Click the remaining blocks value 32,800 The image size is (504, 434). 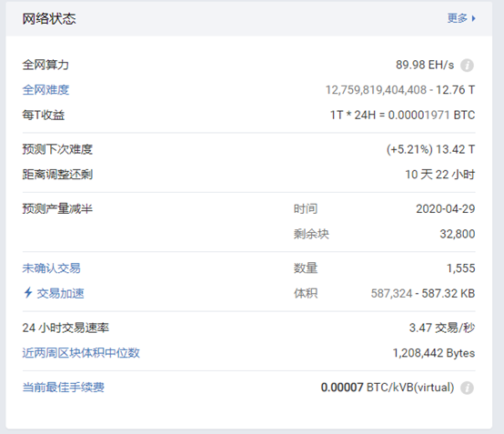point(458,234)
